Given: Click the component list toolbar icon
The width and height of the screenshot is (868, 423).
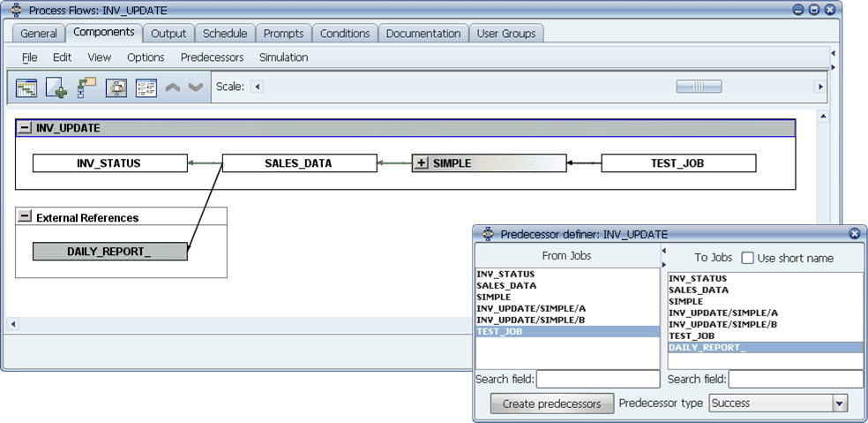Looking at the screenshot, I should [146, 87].
